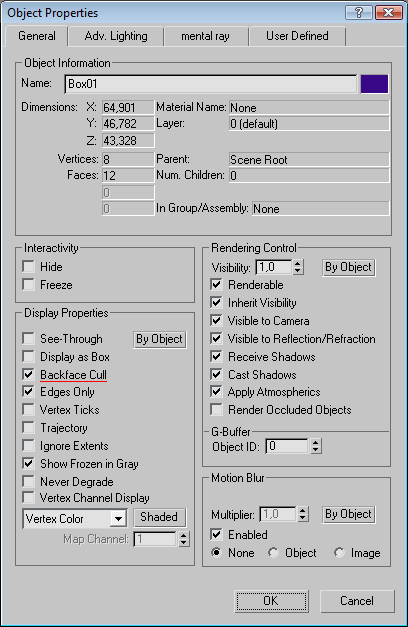Click the Name field containing Box01
Image resolution: width=408 pixels, height=627 pixels.
tap(210, 84)
